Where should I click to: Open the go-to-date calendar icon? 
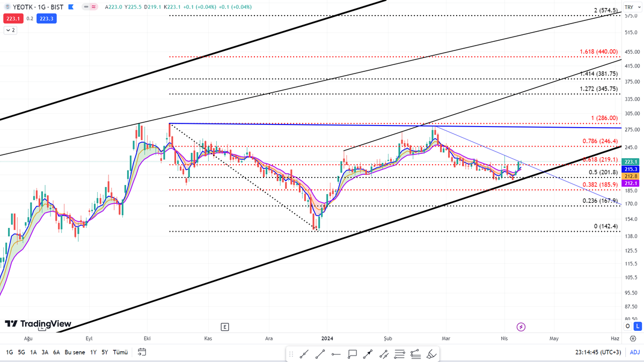click(142, 352)
